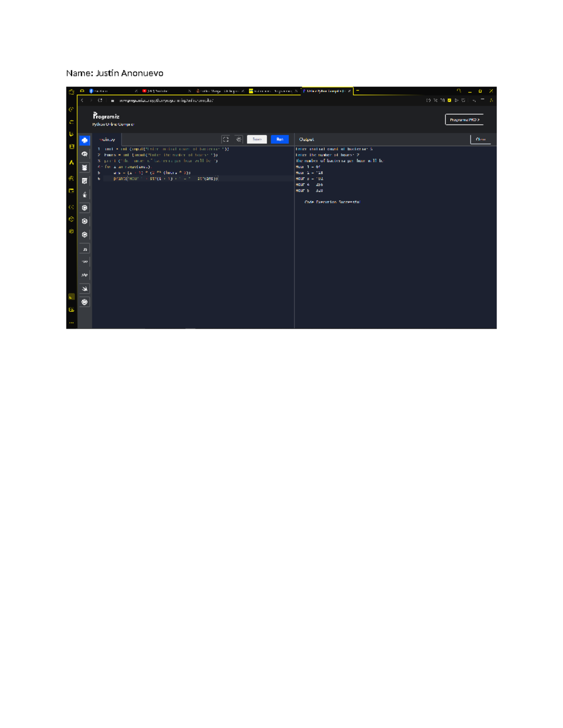Toggle light theme using the sun icon
The image size is (563, 728).
[x=238, y=139]
